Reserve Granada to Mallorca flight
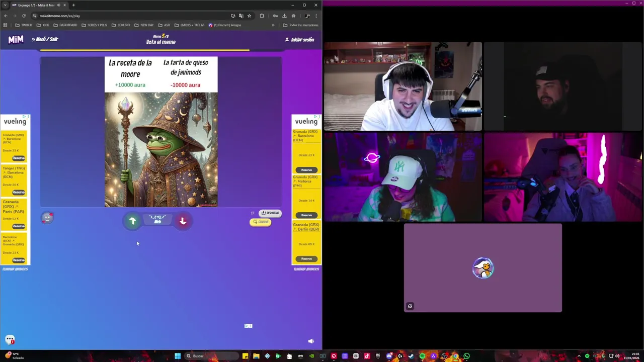This screenshot has width=644, height=362. point(306,215)
